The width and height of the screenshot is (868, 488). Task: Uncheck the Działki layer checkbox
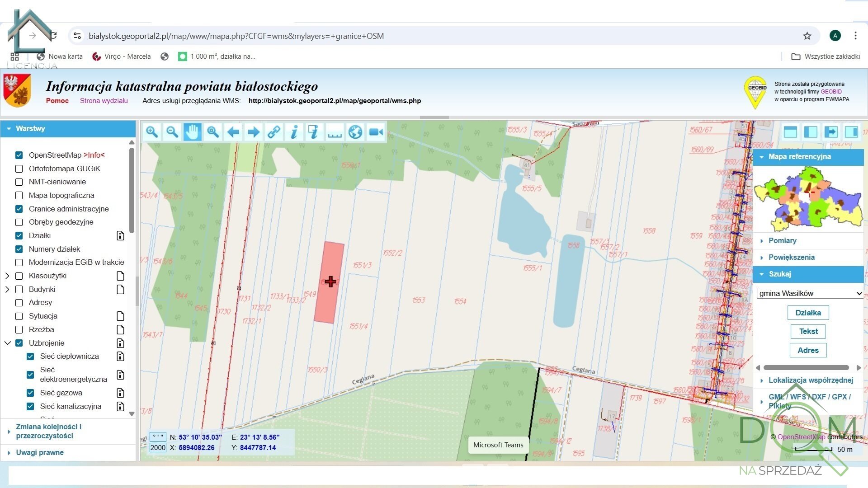(19, 235)
